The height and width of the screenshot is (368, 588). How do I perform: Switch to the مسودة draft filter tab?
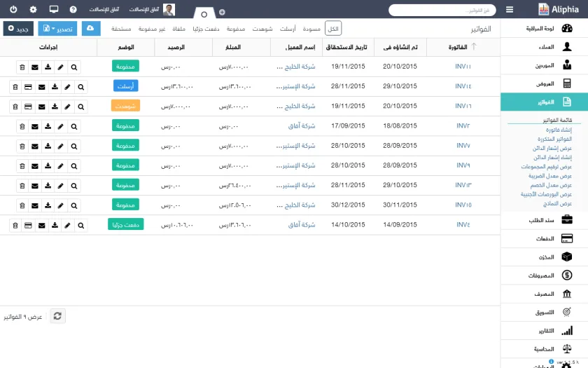311,29
